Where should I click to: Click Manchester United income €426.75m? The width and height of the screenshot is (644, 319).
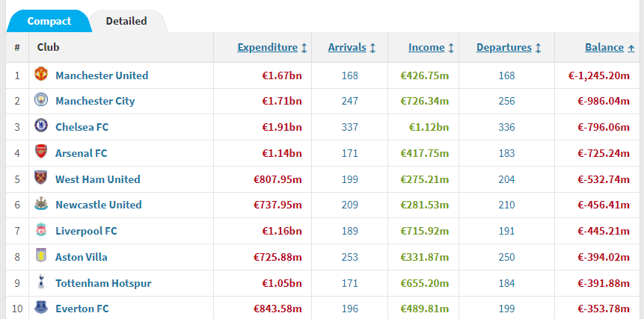pyautogui.click(x=425, y=75)
